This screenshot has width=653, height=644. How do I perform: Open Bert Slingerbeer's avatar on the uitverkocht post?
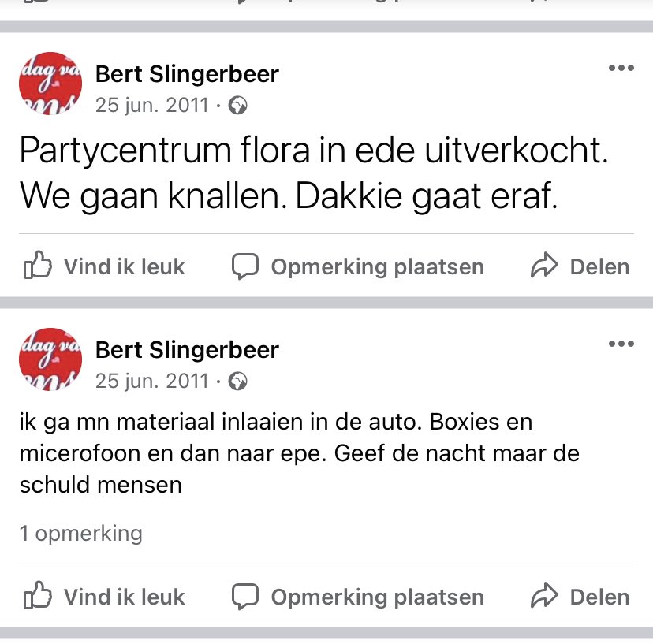50,84
